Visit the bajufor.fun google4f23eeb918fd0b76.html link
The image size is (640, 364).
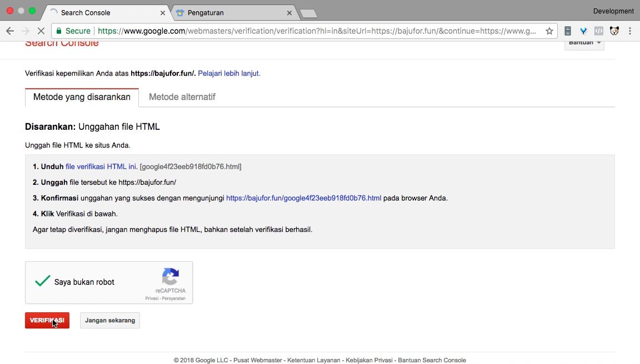(304, 198)
